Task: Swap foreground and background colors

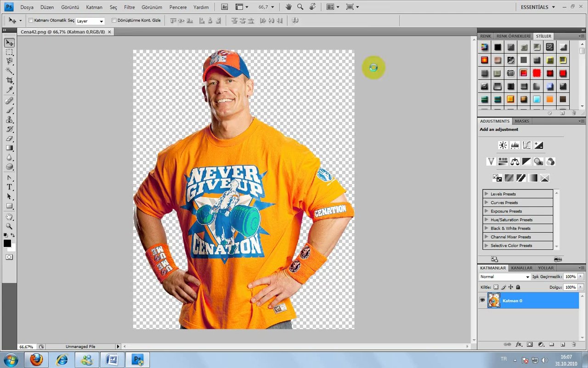Action: 13,235
